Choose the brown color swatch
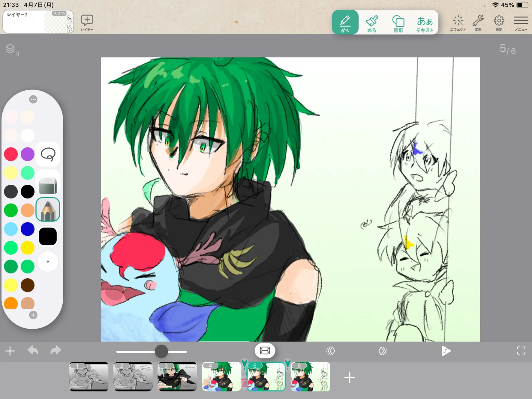Screen dimensions: 532x399 (28, 285)
